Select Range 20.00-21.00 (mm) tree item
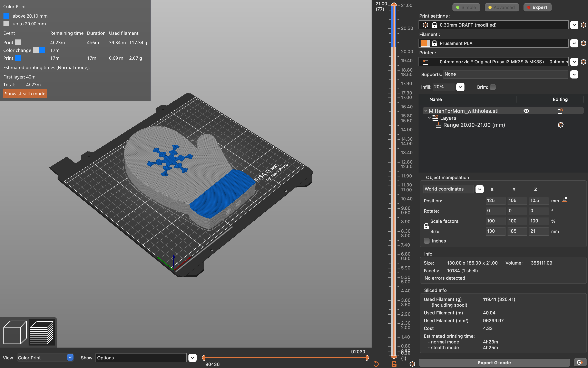Screen dimensions: 588x368 474,125
